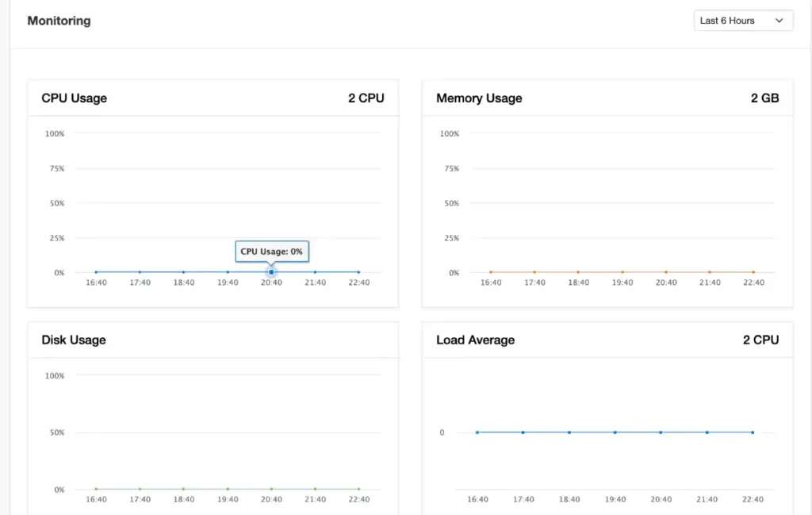
Task: Click the 22:40 data point on Memory Usage chart
Action: click(x=753, y=272)
